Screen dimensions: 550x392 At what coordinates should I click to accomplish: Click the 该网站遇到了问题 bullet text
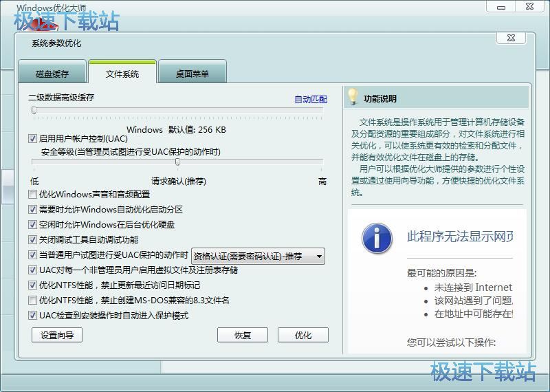(x=474, y=301)
